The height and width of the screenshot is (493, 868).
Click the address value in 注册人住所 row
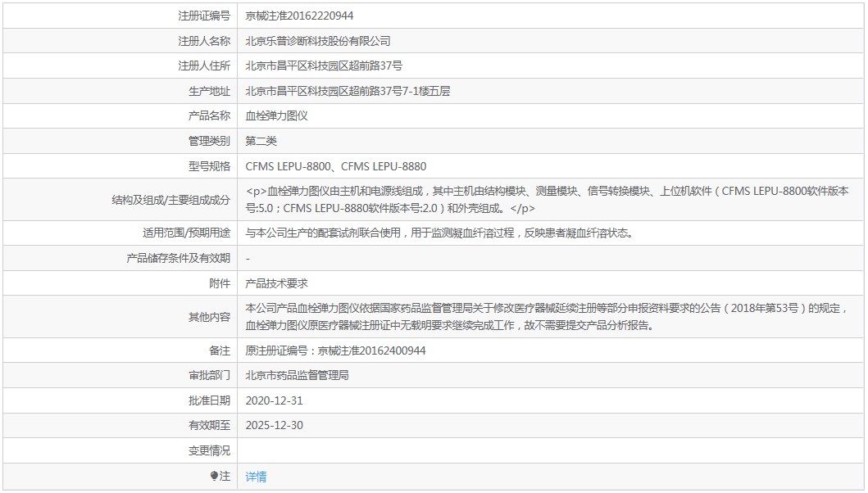[324, 66]
